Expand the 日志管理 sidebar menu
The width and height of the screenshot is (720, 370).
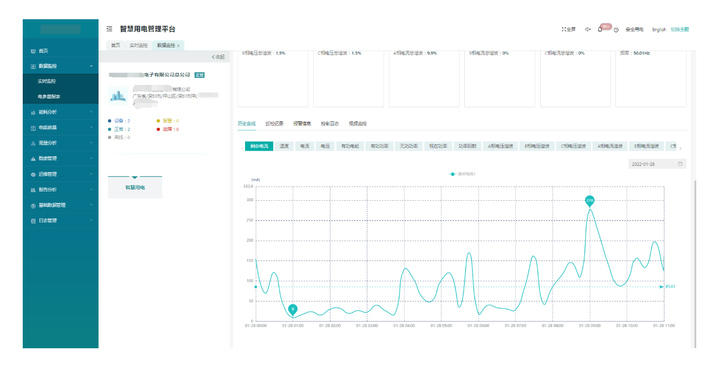point(91,220)
